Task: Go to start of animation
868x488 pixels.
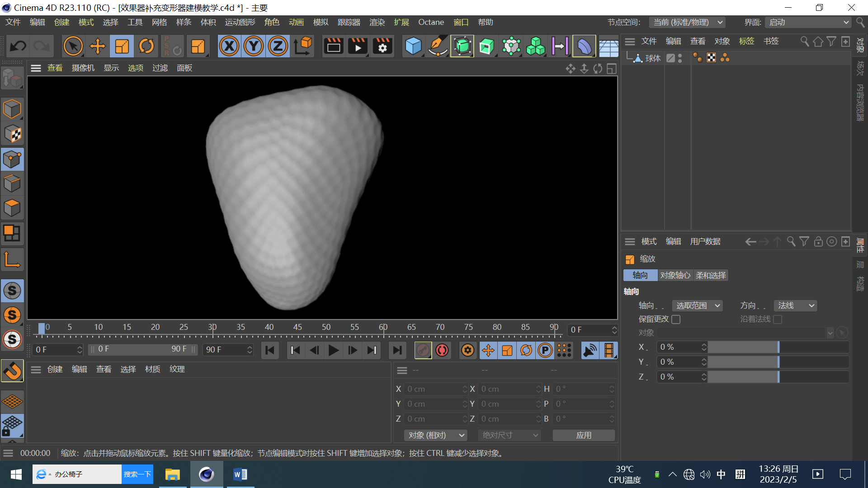Action: pyautogui.click(x=270, y=350)
